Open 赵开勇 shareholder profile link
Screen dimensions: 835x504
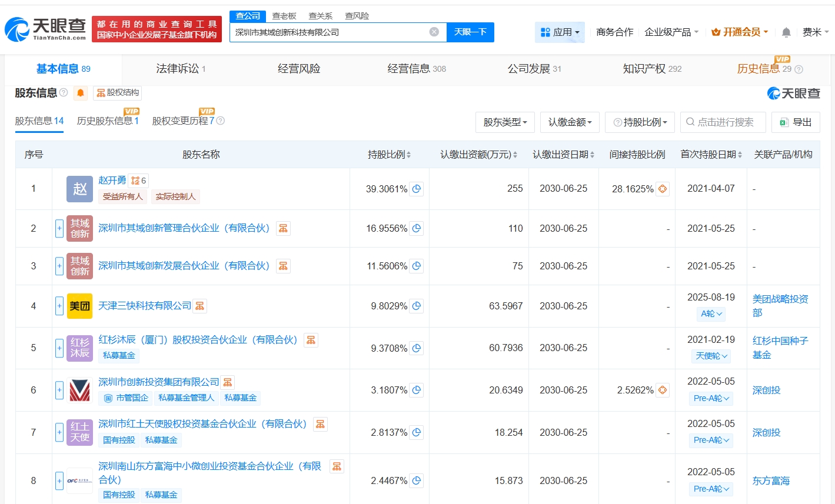pos(112,180)
